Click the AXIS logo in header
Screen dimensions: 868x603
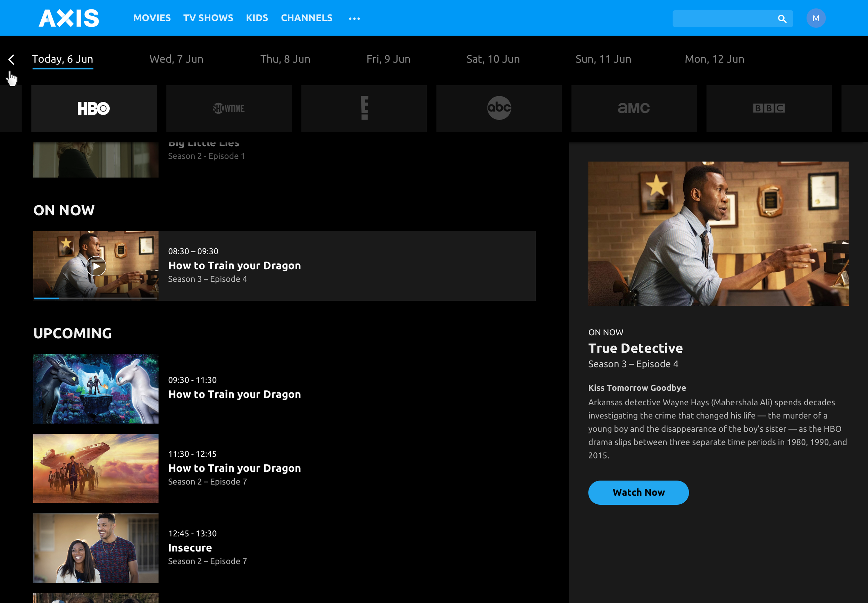[x=69, y=18]
